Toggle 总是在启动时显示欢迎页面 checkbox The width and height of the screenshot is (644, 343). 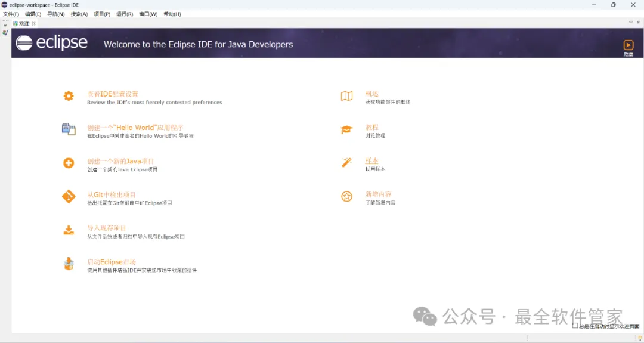coord(575,326)
